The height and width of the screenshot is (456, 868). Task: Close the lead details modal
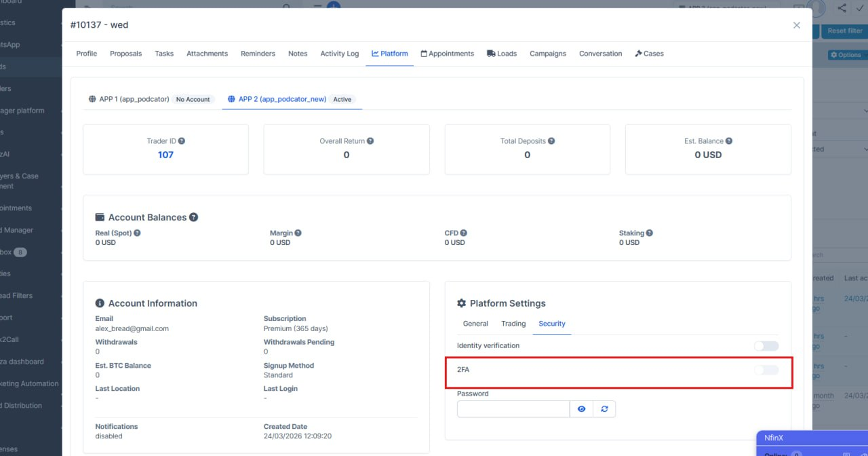coord(797,25)
